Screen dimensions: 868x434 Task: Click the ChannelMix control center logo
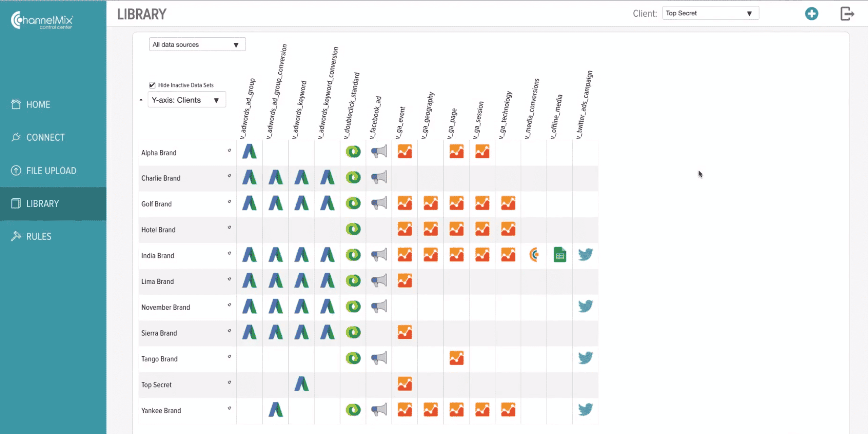(x=42, y=20)
